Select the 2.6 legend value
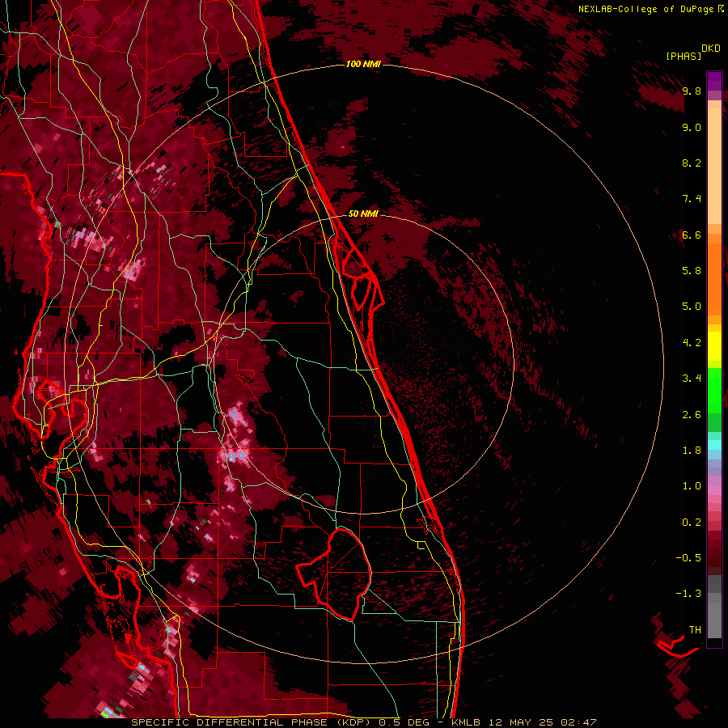728x728 pixels. point(692,415)
